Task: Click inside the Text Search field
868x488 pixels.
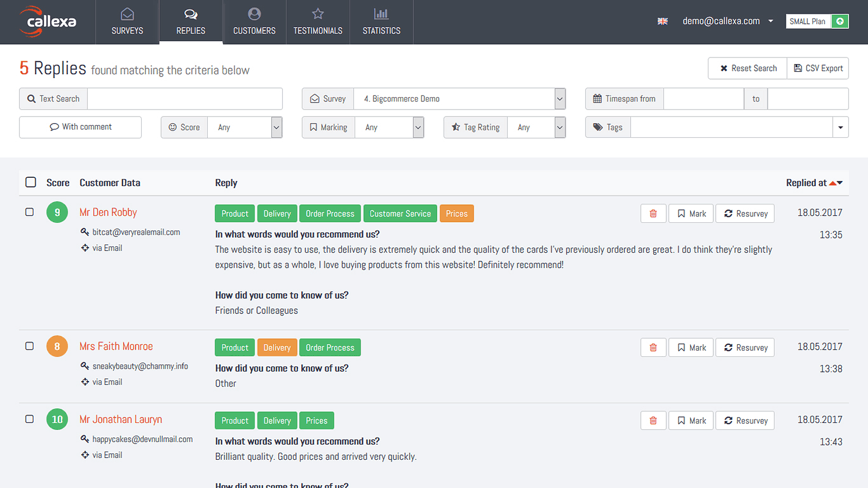Action: (x=184, y=99)
